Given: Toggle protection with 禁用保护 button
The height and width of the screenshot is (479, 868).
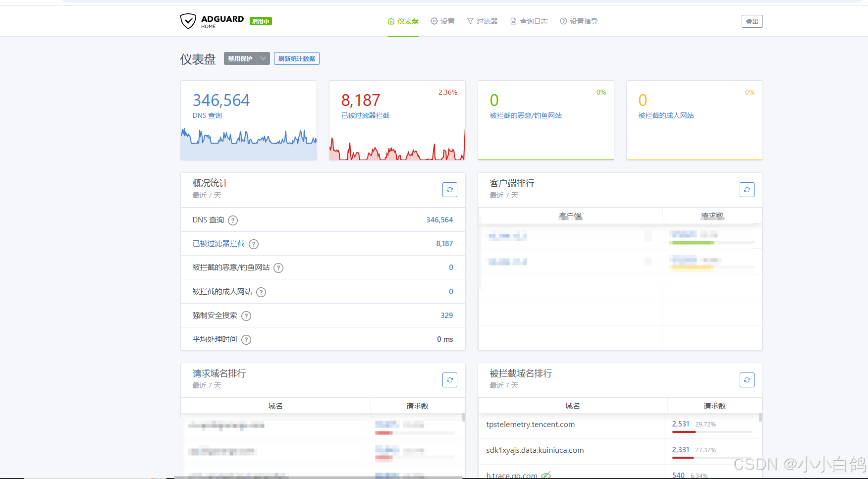Looking at the screenshot, I should 240,59.
